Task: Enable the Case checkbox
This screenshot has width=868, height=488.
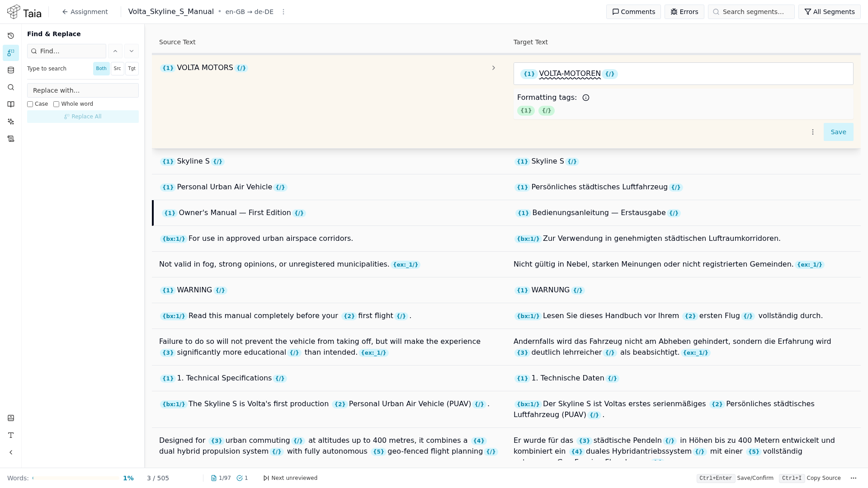Action: [x=30, y=104]
